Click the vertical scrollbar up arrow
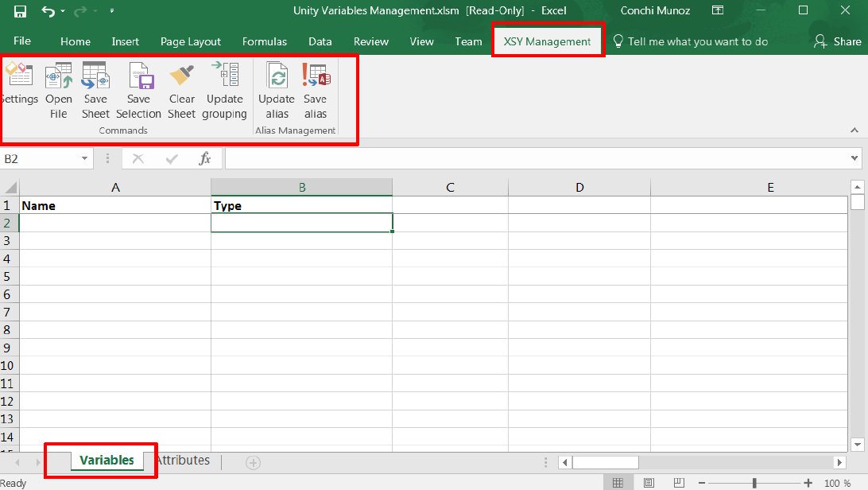 858,187
